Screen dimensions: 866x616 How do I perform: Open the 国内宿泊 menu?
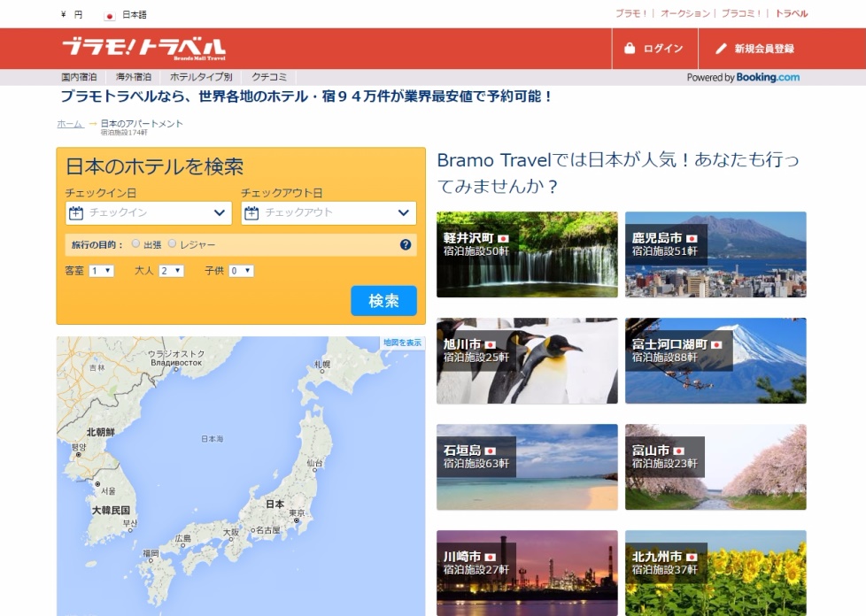[x=79, y=77]
